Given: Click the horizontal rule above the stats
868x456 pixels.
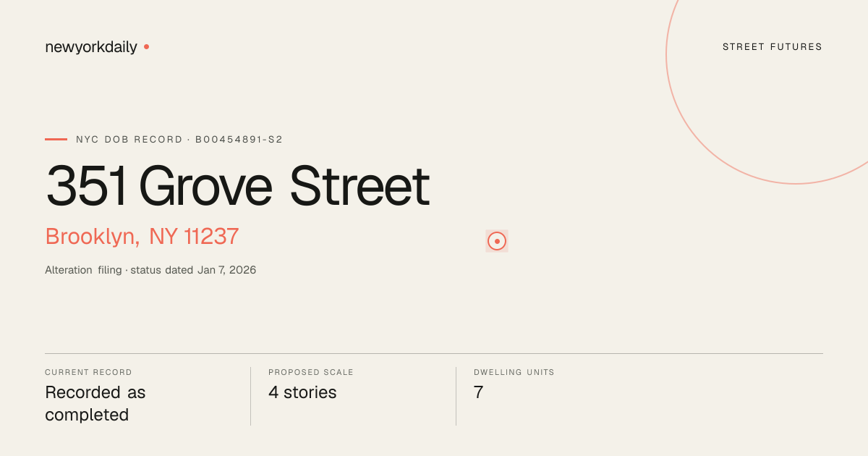Looking at the screenshot, I should (x=434, y=353).
